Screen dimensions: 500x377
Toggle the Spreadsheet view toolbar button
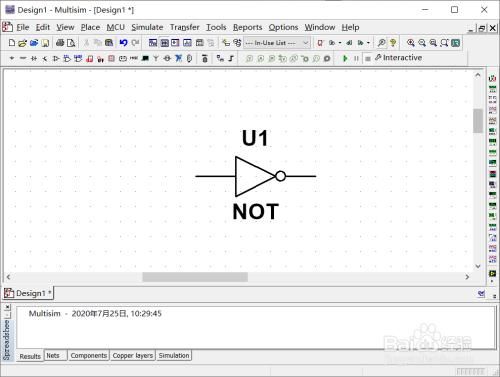(164, 43)
